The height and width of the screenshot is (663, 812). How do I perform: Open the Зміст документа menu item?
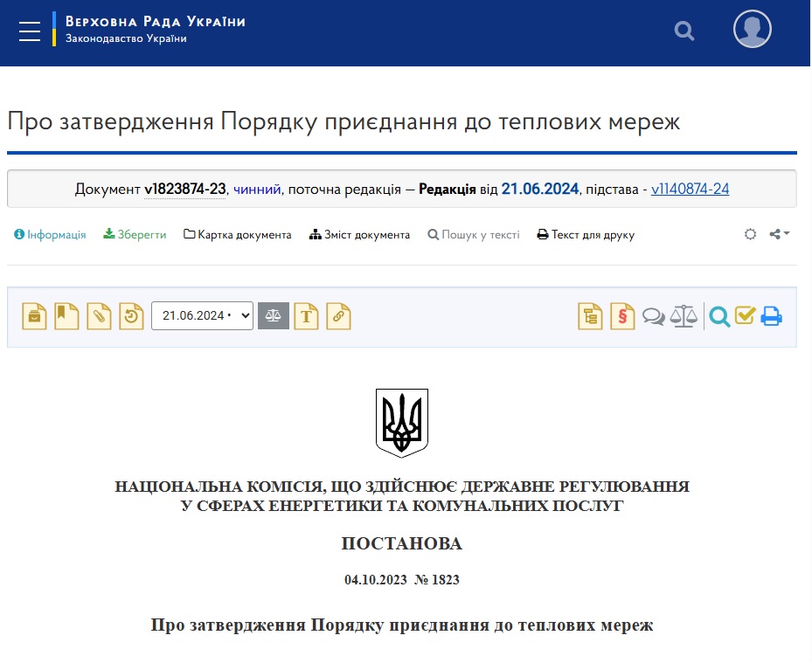[x=359, y=235]
